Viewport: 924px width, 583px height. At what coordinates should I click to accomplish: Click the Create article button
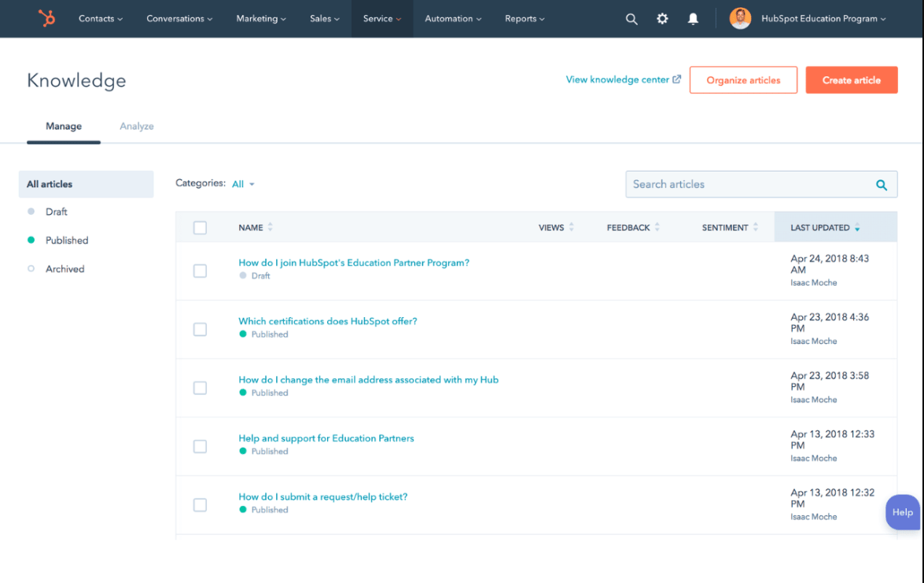[852, 79]
